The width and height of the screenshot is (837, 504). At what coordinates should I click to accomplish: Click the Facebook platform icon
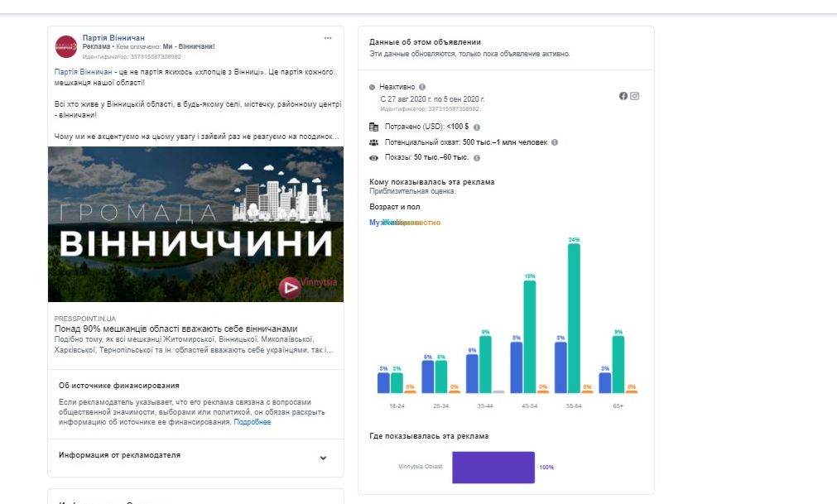coord(623,96)
